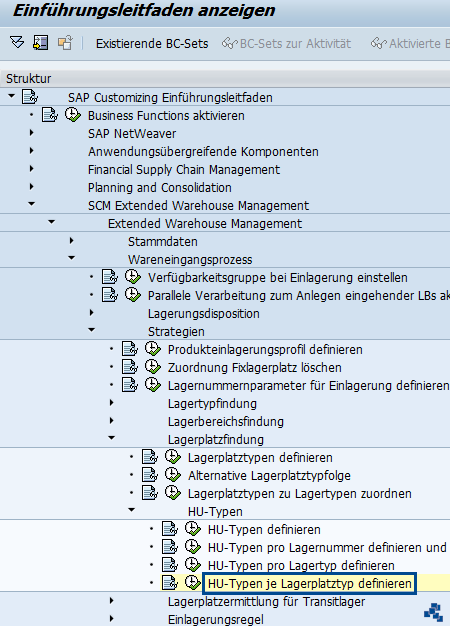Open documentation icon for Produkteinlagerungsprofil definieren
The width and height of the screenshot is (450, 626).
[x=130, y=349]
